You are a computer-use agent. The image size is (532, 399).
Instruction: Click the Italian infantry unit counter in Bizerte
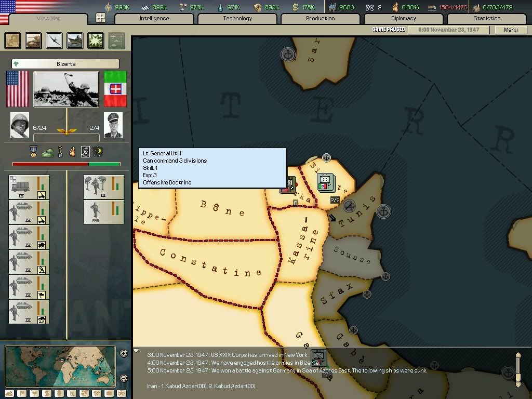click(326, 182)
